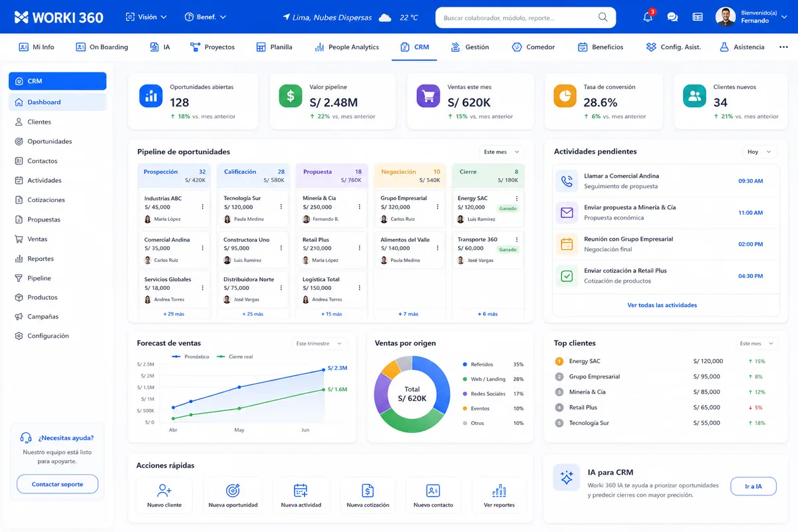The width and height of the screenshot is (798, 532).
Task: Open Configuración in the sidebar
Action: pos(57,336)
